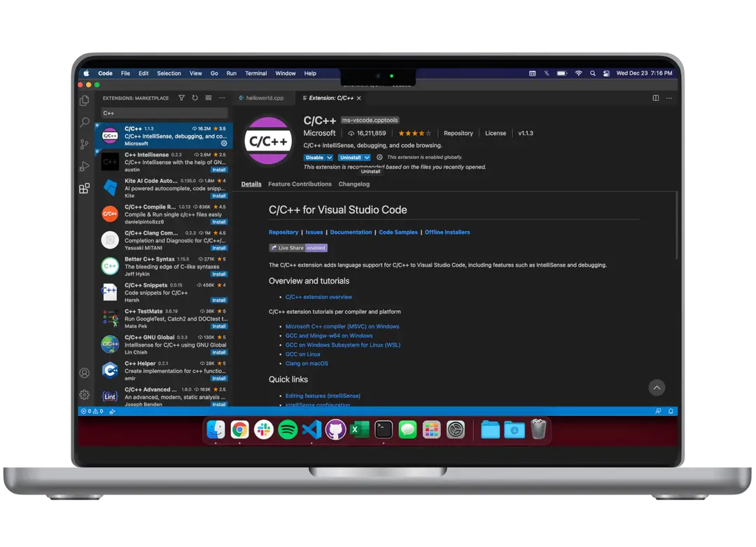
Task: Click the split editor right icon
Action: (x=656, y=98)
